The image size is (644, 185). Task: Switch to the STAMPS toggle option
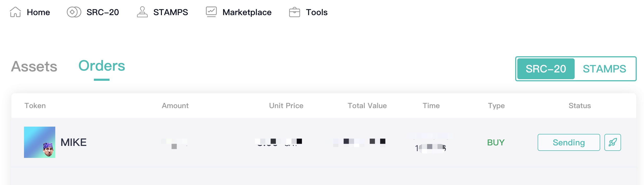point(604,69)
